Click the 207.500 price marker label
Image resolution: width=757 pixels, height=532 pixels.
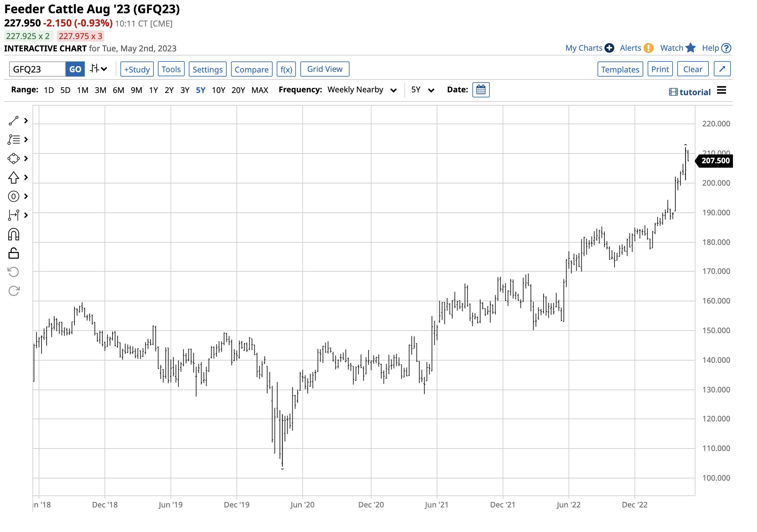tap(715, 161)
